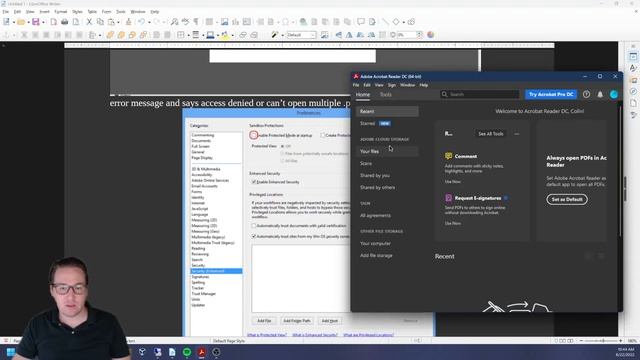
Task: Click the Insert Comment speech bubble icon
Action: click(x=361, y=22)
